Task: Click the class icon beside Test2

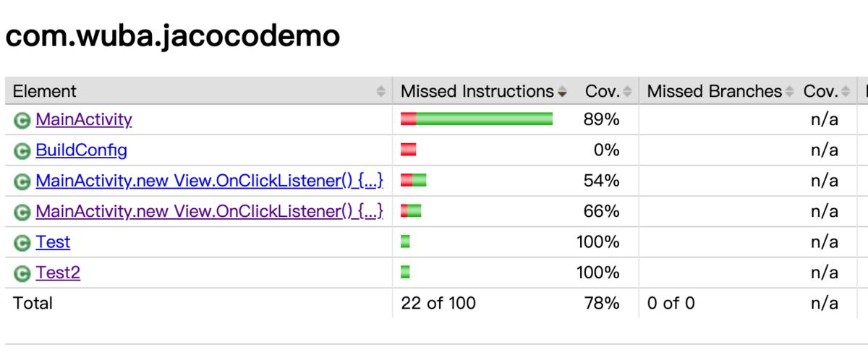Action: tap(22, 273)
